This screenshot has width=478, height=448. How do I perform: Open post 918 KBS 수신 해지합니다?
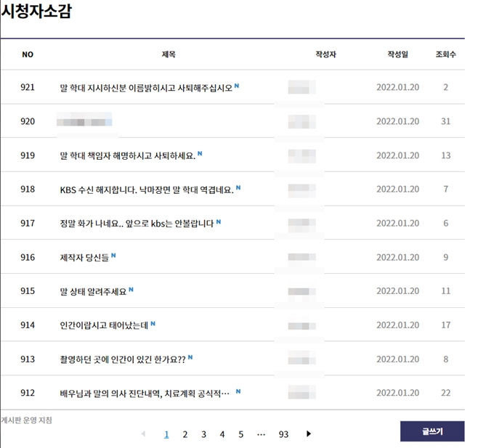coord(146,190)
